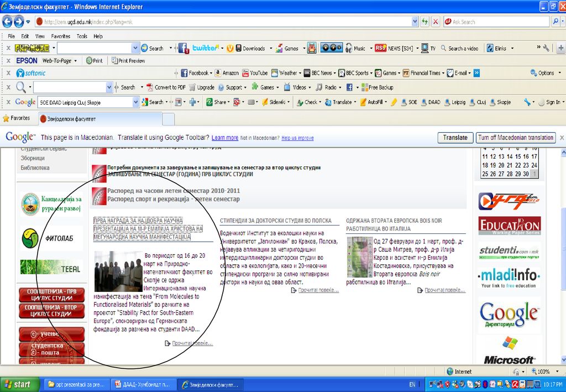Click the twitter logo toolbar button
This screenshot has height=392, width=566.
[x=205, y=48]
